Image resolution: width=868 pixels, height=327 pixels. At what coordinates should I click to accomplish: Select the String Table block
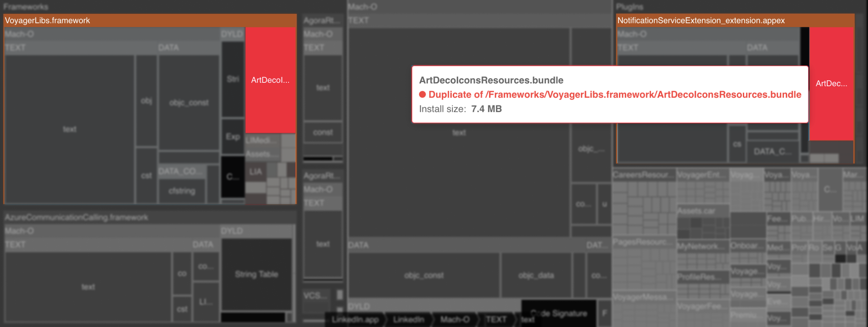[x=256, y=274]
